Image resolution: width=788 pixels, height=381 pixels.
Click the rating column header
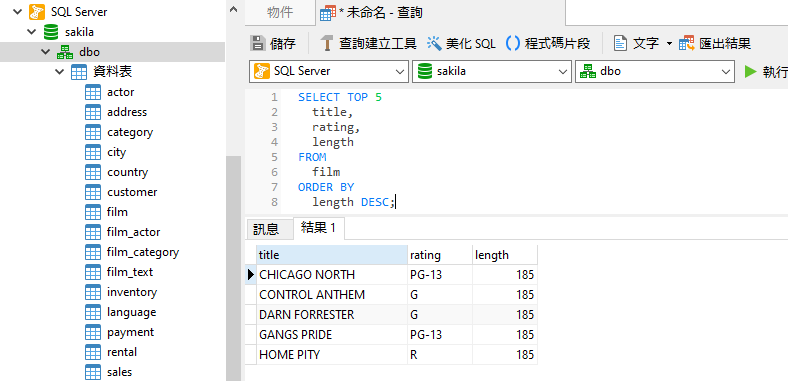point(440,255)
